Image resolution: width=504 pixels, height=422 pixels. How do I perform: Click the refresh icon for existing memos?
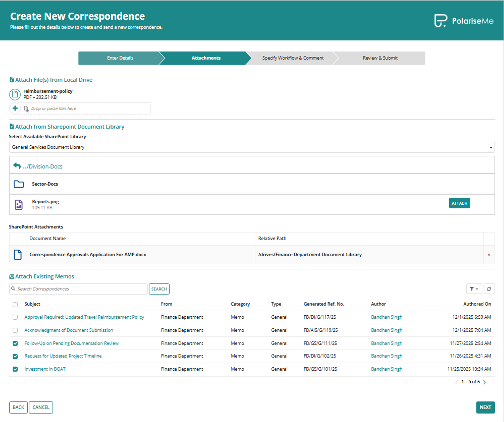pos(489,289)
